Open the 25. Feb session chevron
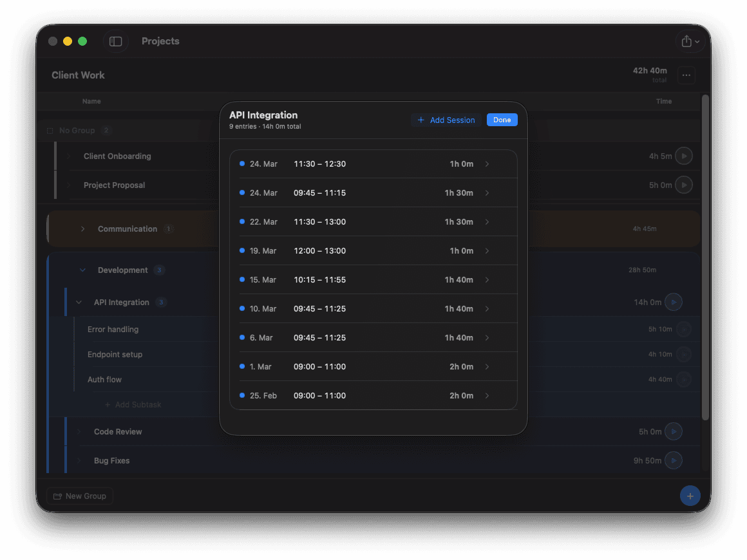The height and width of the screenshot is (560, 747). click(x=487, y=396)
